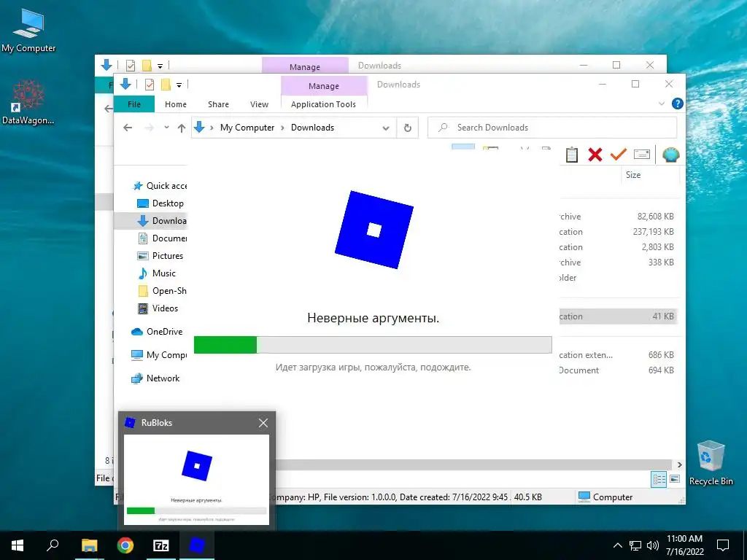Click the horizontal scrollbar right arrow
This screenshot has width=747, height=560.
coord(679,464)
